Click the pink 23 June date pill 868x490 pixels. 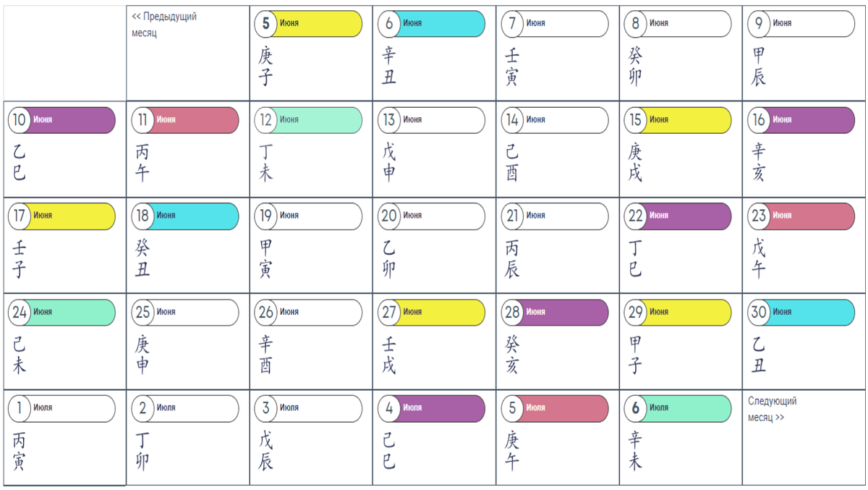[801, 216]
